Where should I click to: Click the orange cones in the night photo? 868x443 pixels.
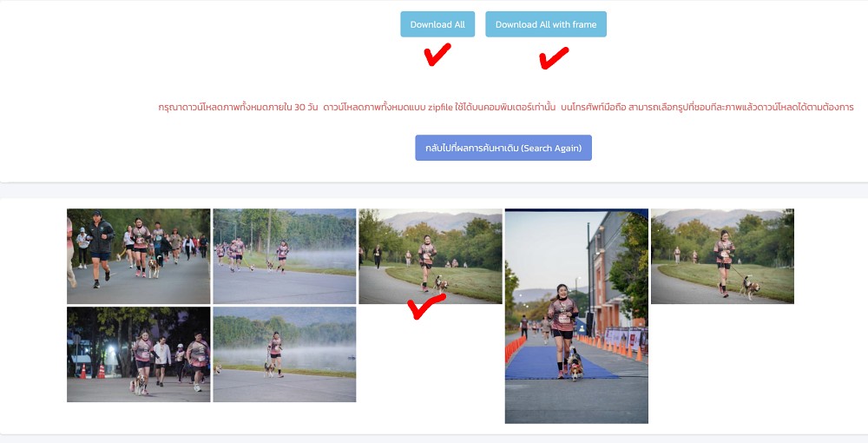92,370
